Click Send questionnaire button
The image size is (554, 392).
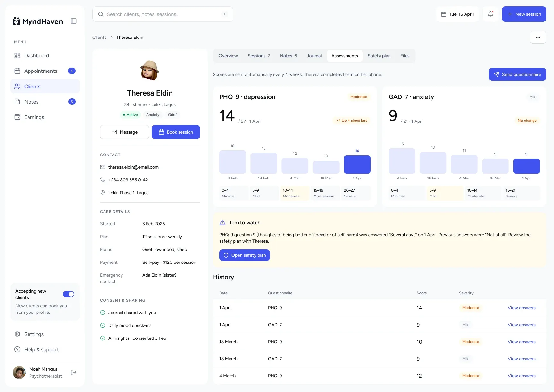pos(517,74)
